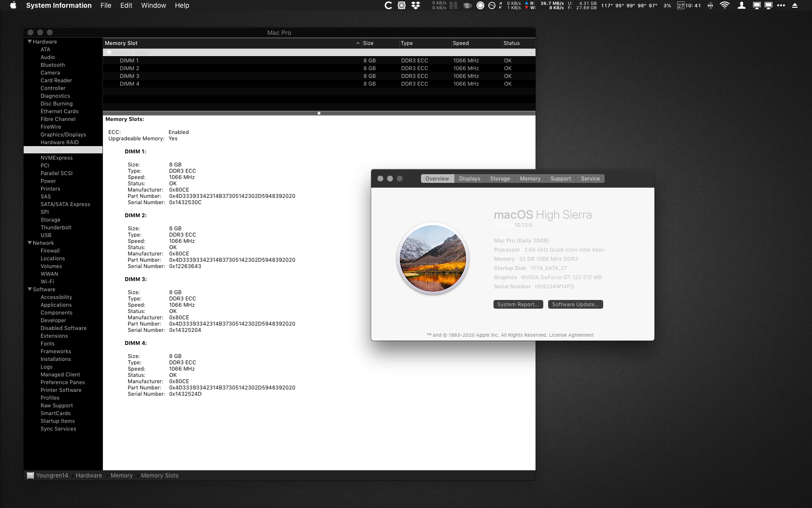Click the coffee cup menu bar icon
The width and height of the screenshot is (812, 508).
coord(467,5)
